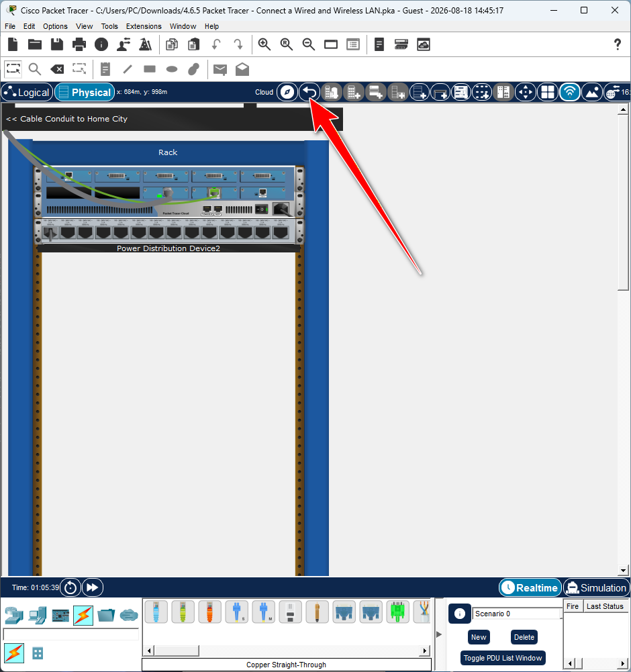This screenshot has width=631, height=672.
Task: Create a new file with New icon
Action: coord(13,44)
